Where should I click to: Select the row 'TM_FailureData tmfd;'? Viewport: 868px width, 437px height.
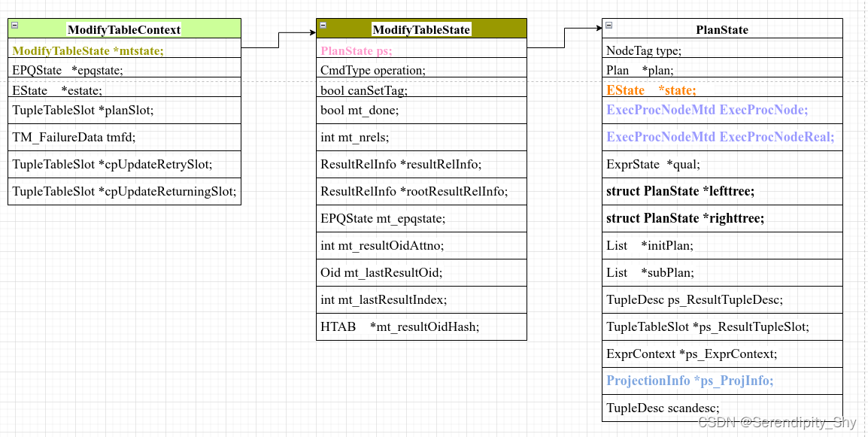(x=125, y=137)
